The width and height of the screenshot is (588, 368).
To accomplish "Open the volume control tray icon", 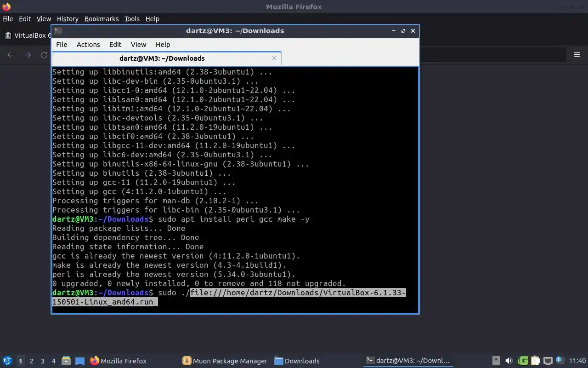I will [x=509, y=361].
